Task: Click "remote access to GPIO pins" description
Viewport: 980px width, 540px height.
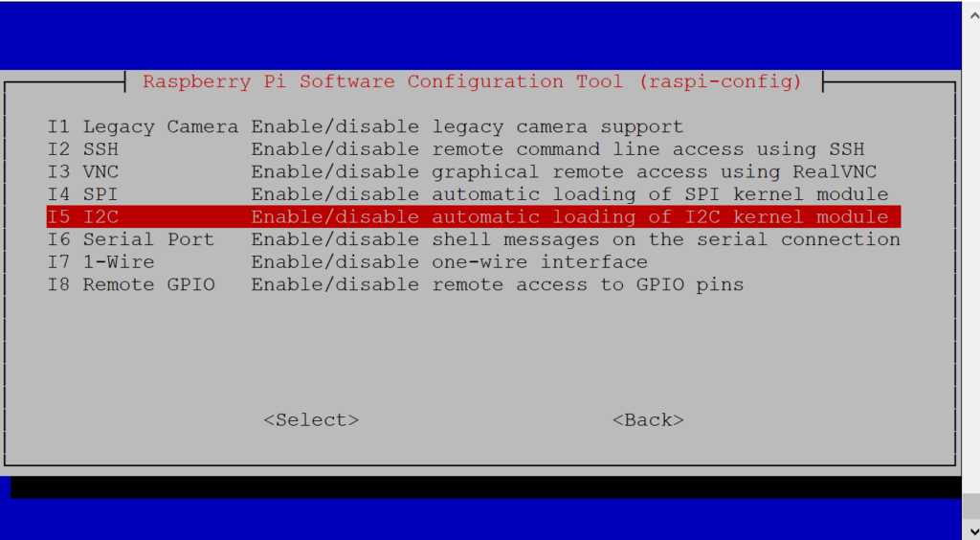Action: coord(589,284)
